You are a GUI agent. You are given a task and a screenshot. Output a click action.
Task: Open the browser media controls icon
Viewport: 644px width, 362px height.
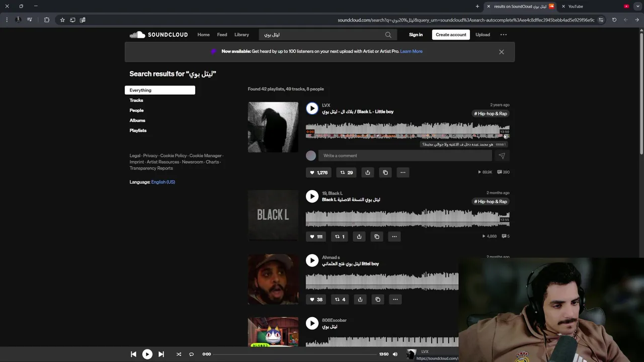[30, 20]
